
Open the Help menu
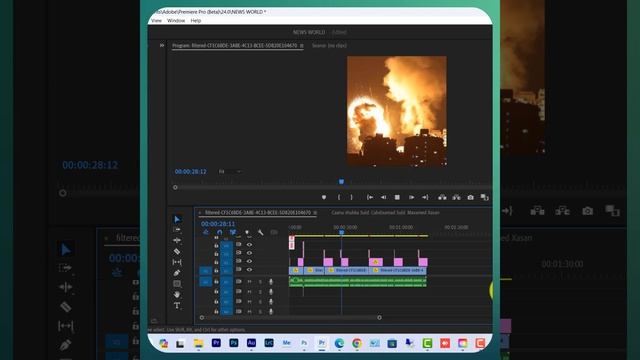point(196,20)
